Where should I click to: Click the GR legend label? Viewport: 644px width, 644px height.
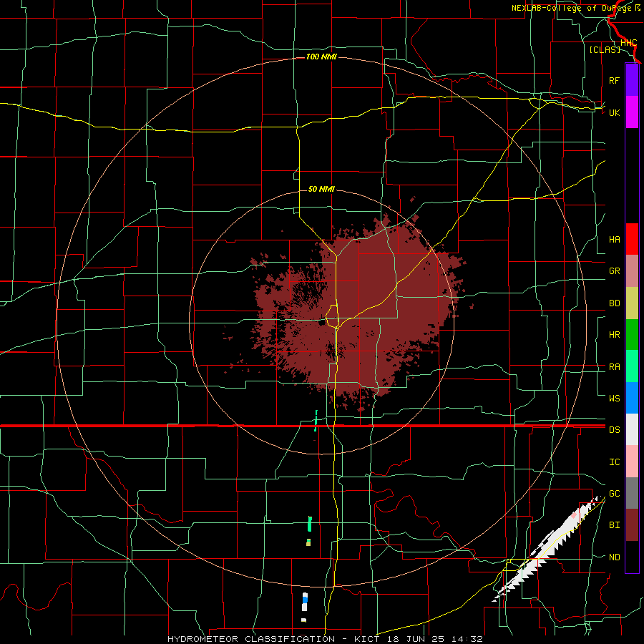tap(615, 271)
